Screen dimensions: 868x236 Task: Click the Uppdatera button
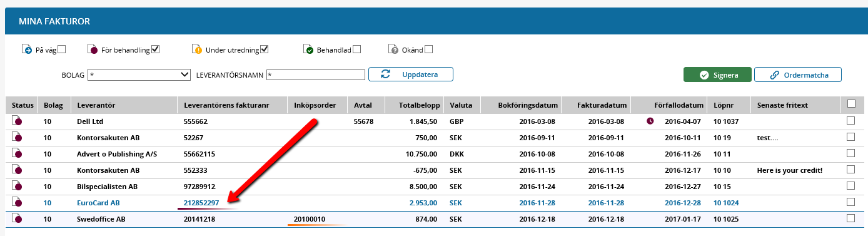point(410,74)
